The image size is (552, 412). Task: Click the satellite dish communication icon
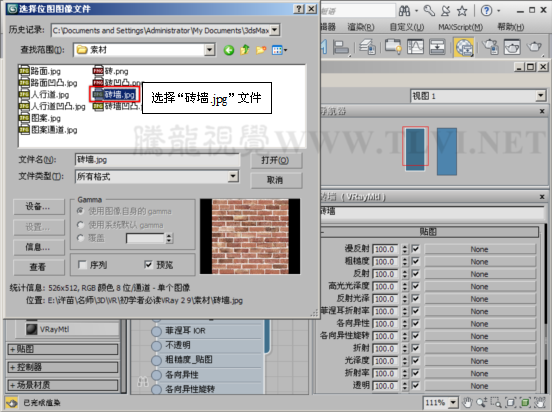coord(445,11)
